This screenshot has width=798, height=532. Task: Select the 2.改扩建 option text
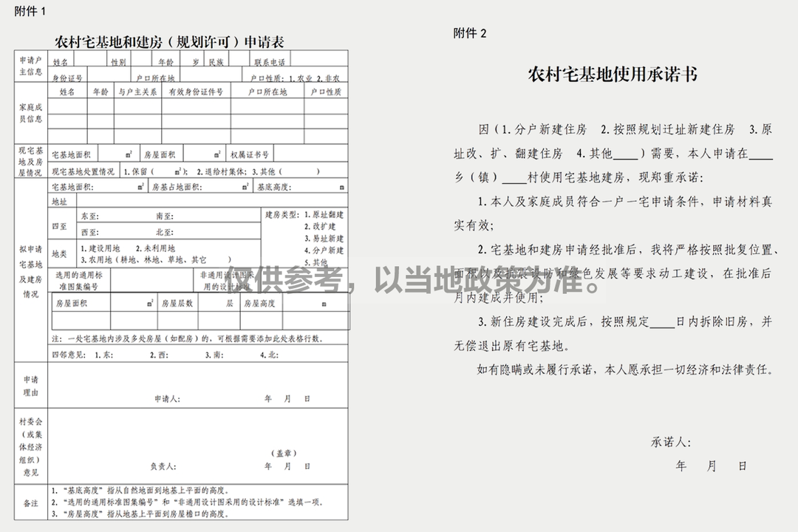click(x=320, y=227)
